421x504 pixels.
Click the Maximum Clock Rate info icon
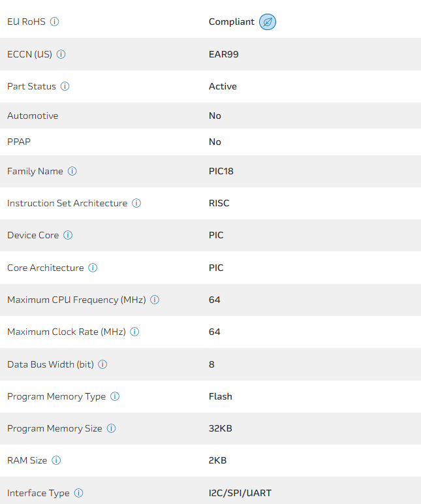[134, 332]
